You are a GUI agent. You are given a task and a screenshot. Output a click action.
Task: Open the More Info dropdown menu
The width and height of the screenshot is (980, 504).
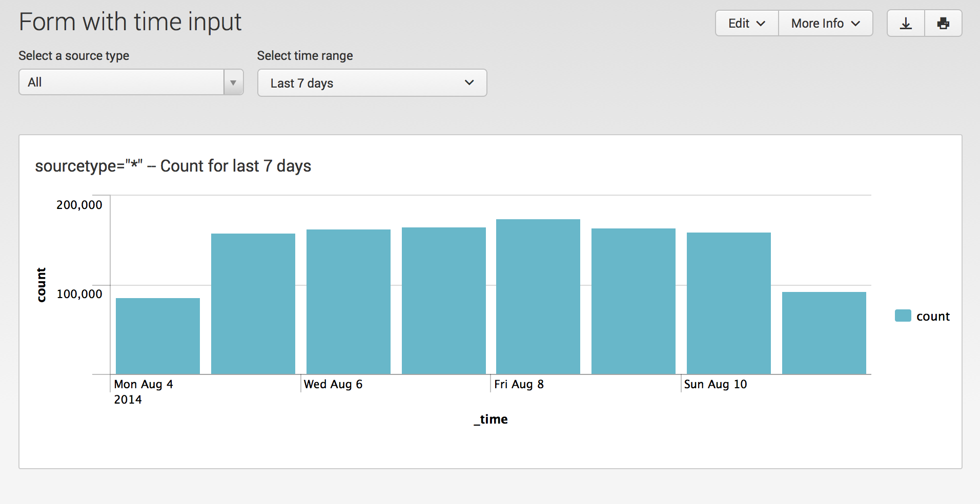point(825,24)
